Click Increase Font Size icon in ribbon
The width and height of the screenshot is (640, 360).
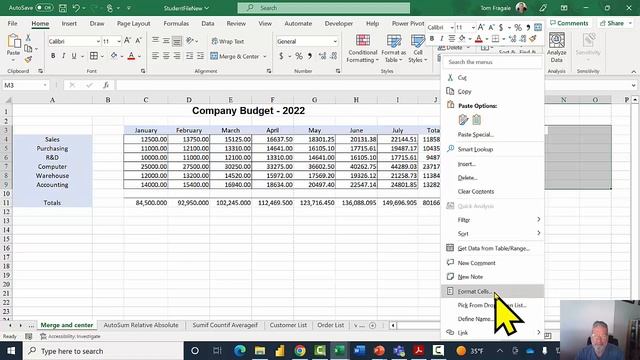127,41
